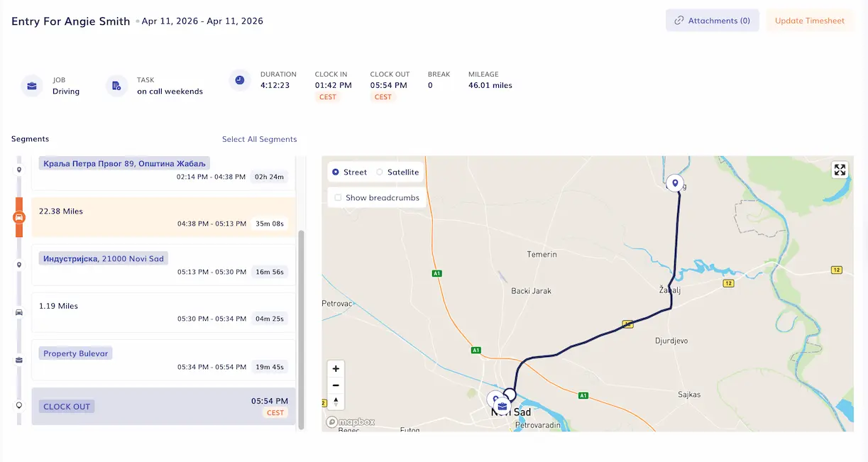This screenshot has height=462, width=868.
Task: Click Update Timesheet
Action: pyautogui.click(x=808, y=20)
